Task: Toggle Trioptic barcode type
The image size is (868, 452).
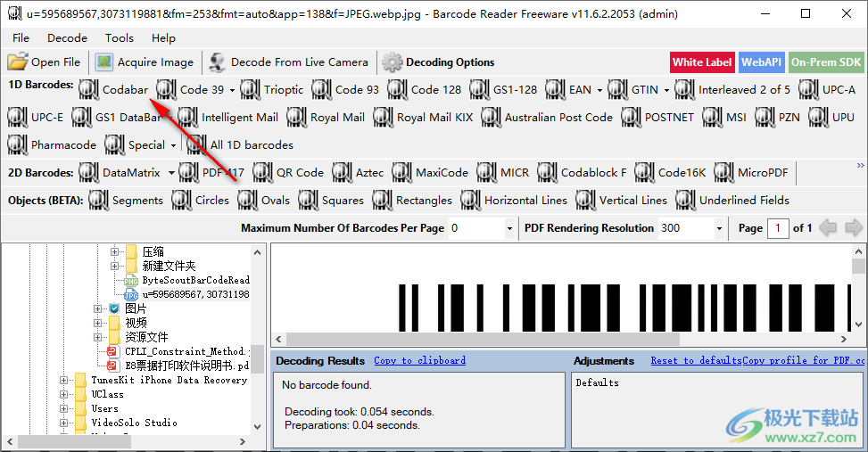Action: click(272, 90)
